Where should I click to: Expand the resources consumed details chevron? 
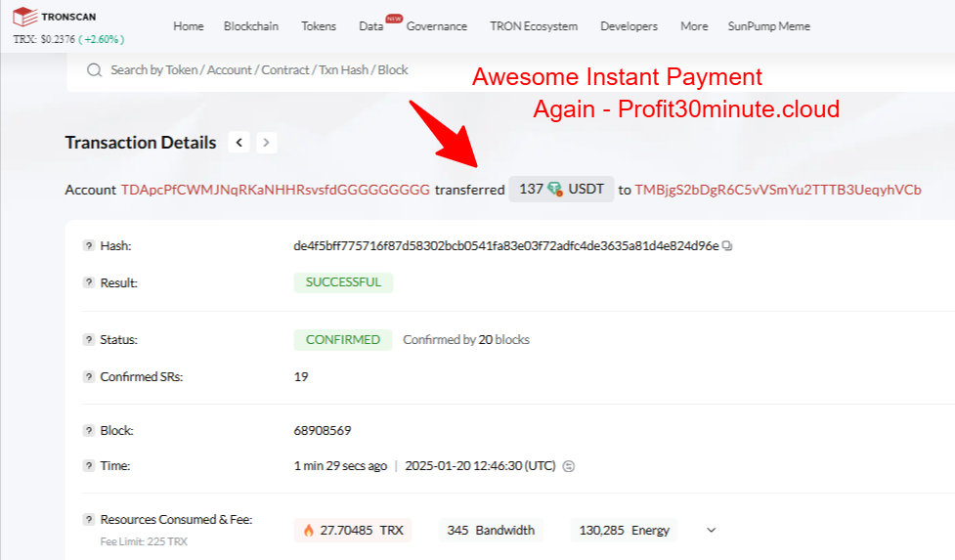pyautogui.click(x=711, y=530)
